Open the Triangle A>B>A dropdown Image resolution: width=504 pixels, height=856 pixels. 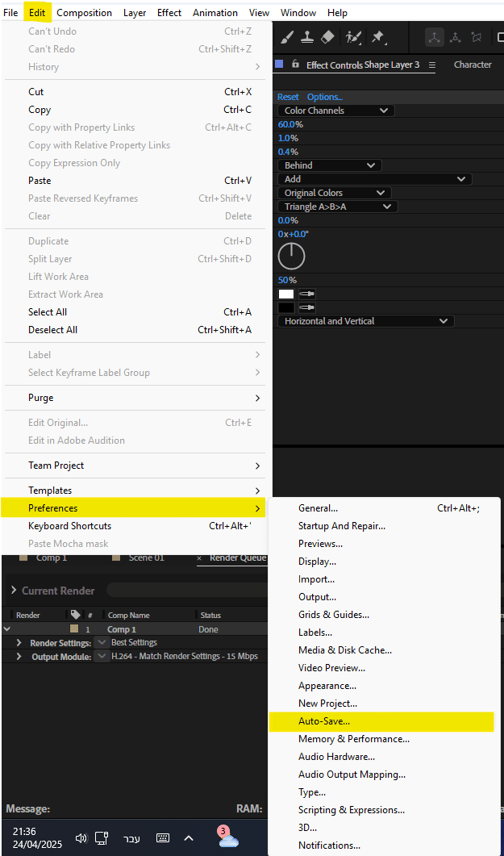(x=338, y=207)
